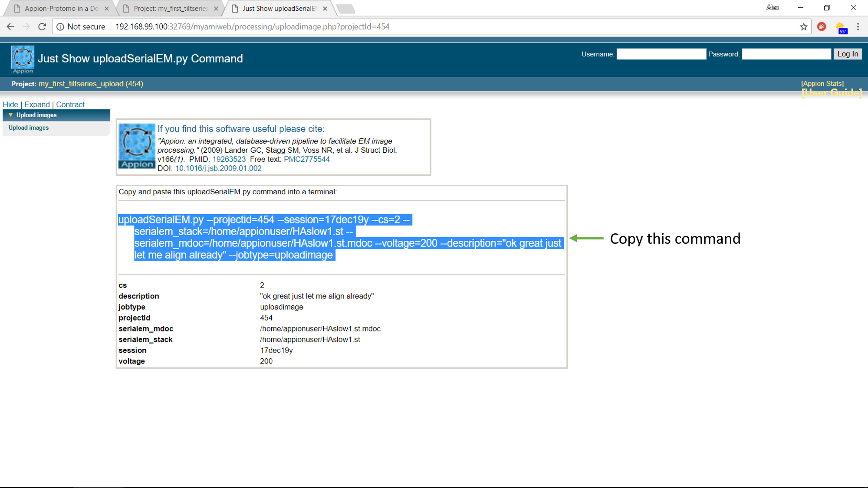This screenshot has width=868, height=488.
Task: Click the projectid value 454
Action: pyautogui.click(x=266, y=318)
